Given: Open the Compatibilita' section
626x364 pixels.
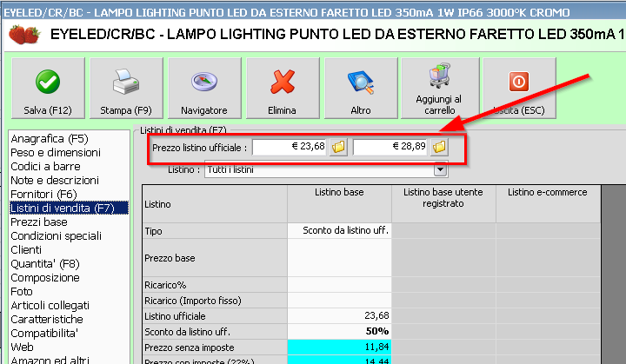Looking at the screenshot, I should pyautogui.click(x=44, y=334).
